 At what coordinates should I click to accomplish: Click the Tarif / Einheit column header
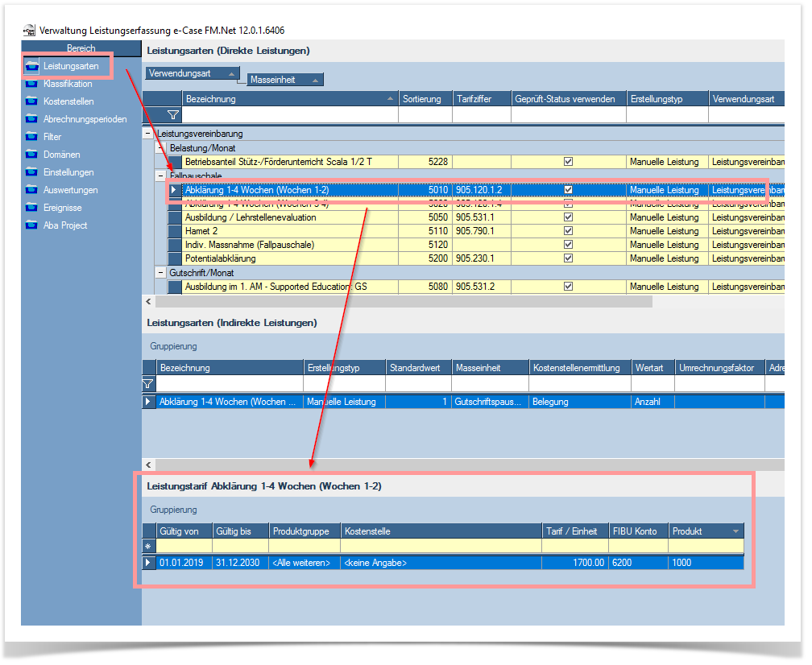575,531
